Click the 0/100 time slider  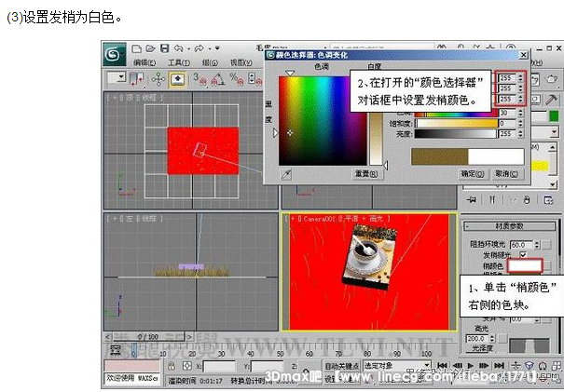pos(148,337)
